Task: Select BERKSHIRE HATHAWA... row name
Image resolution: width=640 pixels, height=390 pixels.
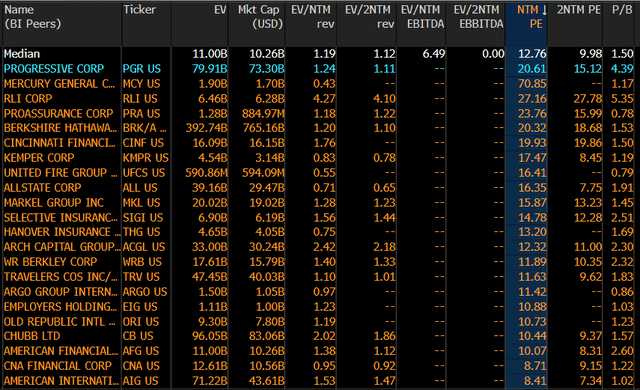Action: (60, 128)
